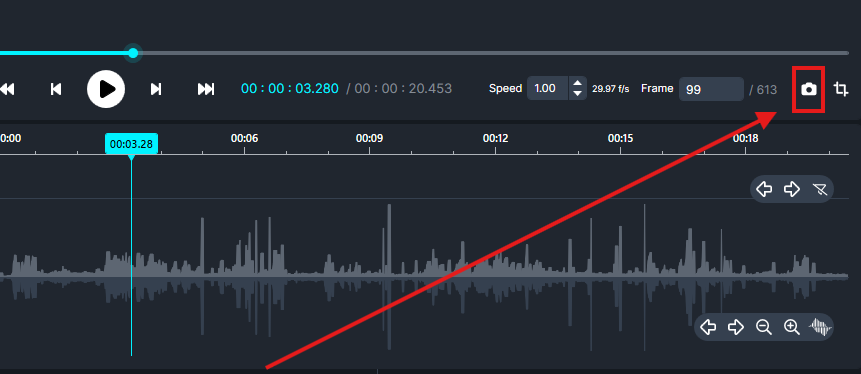Click right arrow beside the crossed-out filter icon
The height and width of the screenshot is (374, 861).
coord(791,189)
